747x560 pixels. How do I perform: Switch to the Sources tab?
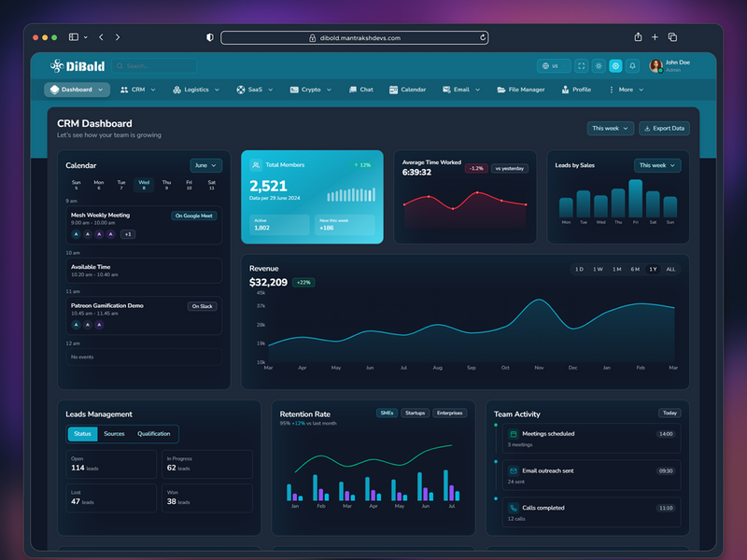[x=114, y=434]
